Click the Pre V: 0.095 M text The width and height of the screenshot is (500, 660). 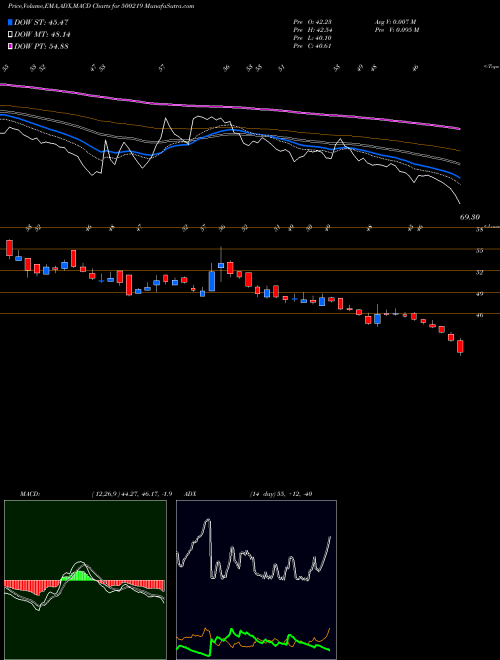tap(398, 30)
